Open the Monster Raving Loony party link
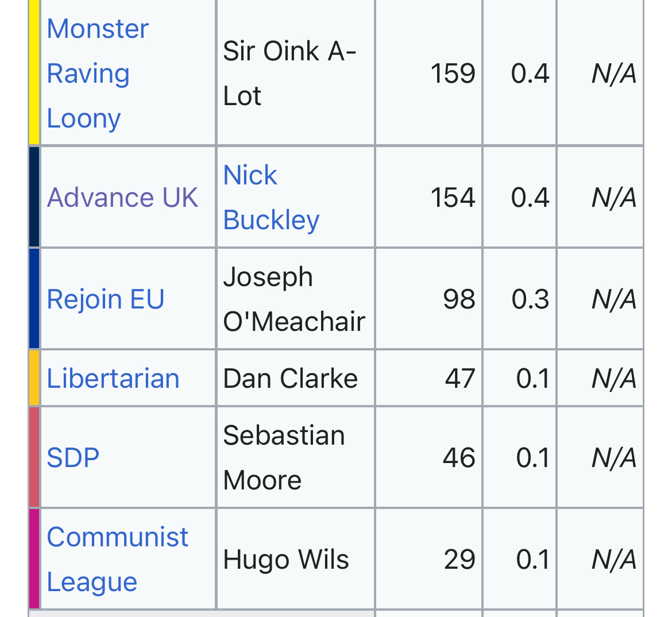Screen dimensions: 672x617 (x=98, y=74)
